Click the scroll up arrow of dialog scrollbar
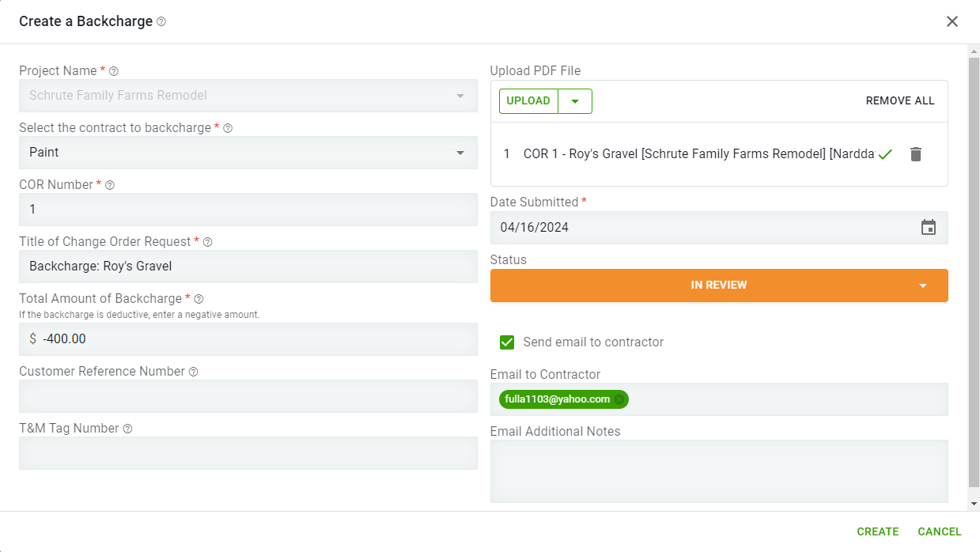This screenshot has width=980, height=552. pyautogui.click(x=974, y=51)
